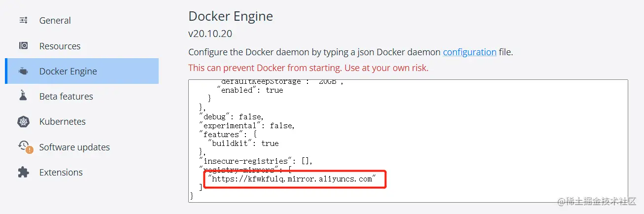Select Extensions in the sidebar
This screenshot has height=214, width=644.
coord(61,172)
